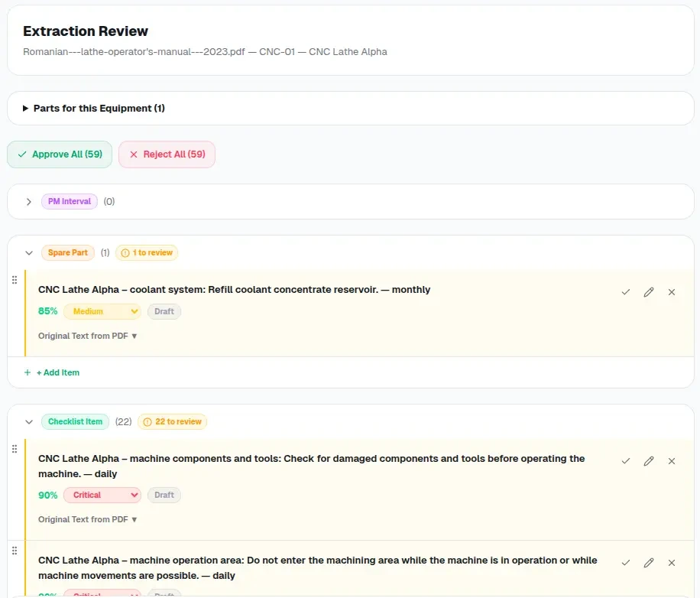The width and height of the screenshot is (700, 598).
Task: Click the plus icon beside Add Item
Action: coord(28,372)
